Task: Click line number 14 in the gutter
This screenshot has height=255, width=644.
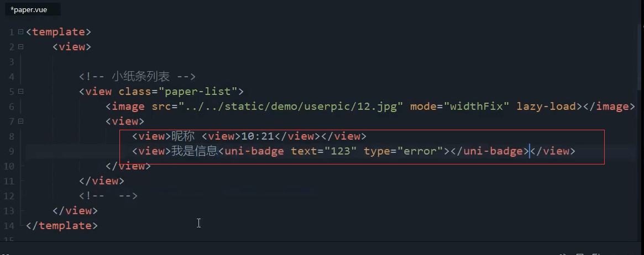Action: (9, 226)
